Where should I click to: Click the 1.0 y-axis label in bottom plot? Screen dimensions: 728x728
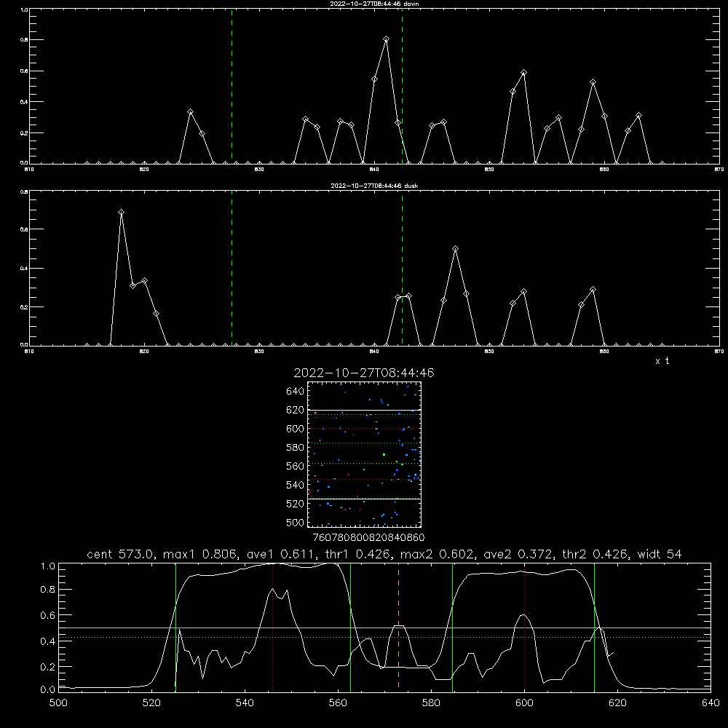48,566
